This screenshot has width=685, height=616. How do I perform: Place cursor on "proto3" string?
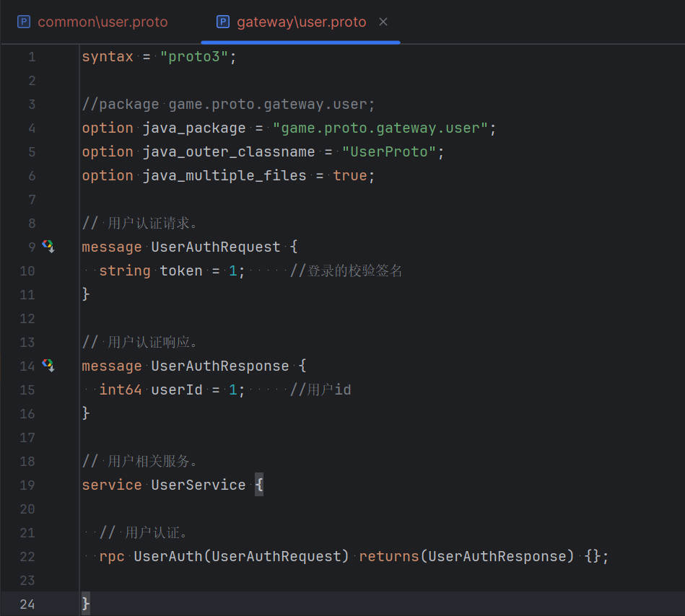point(194,57)
